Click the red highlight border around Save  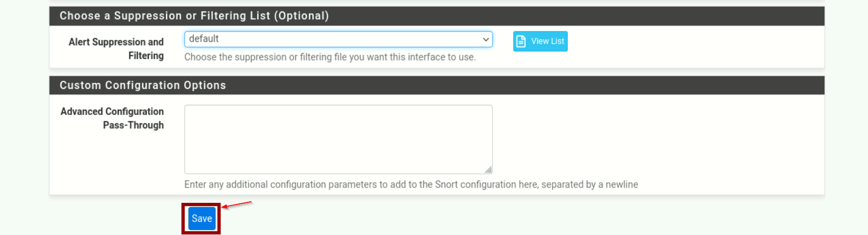pyautogui.click(x=183, y=218)
